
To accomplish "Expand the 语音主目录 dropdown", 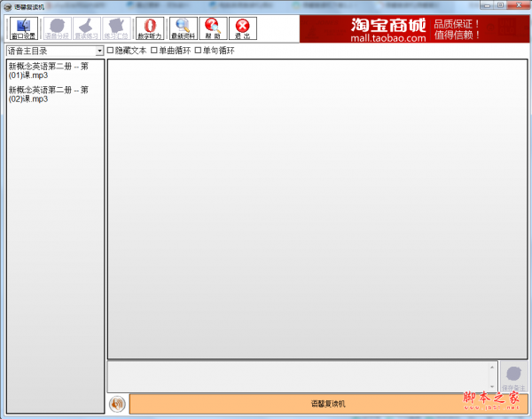I will point(99,51).
